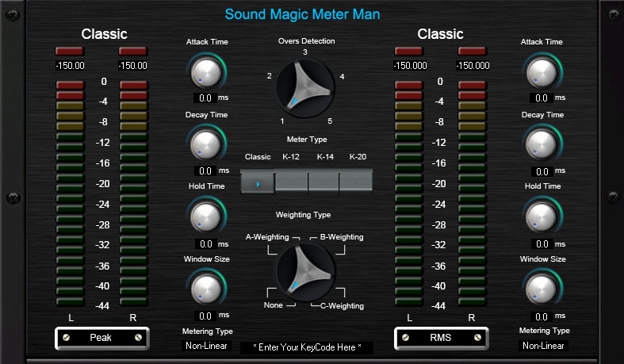This screenshot has height=364, width=624.
Task: Click the left panel Classic heading
Action: pyautogui.click(x=105, y=34)
